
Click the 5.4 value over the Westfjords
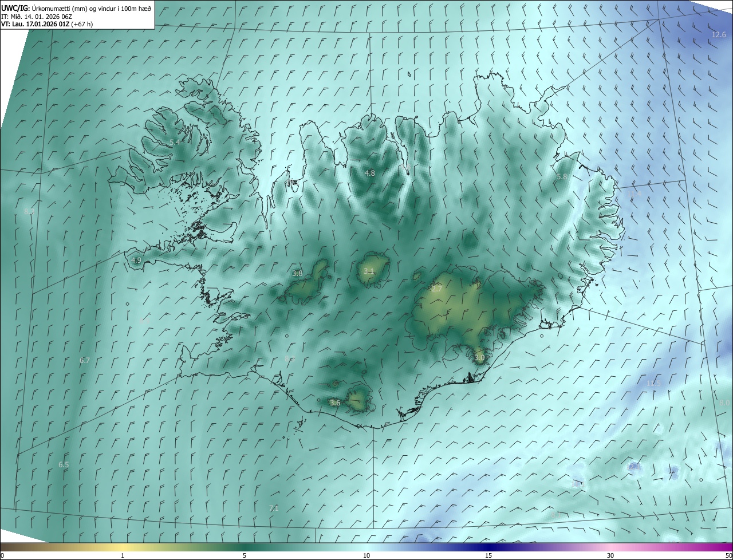[x=175, y=142]
